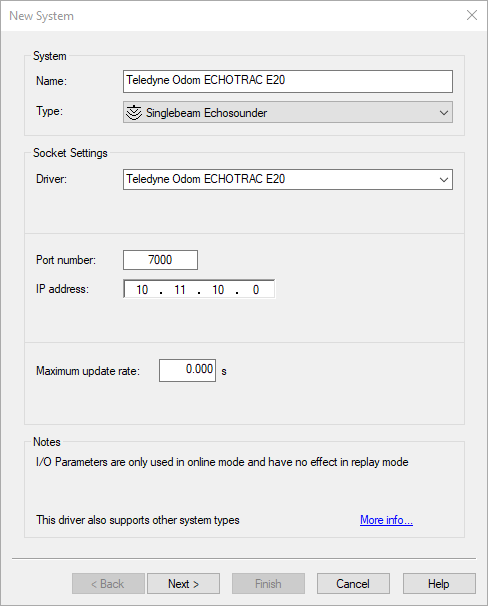The width and height of the screenshot is (488, 606).
Task: Open the Type dropdown arrow
Action: tap(444, 113)
